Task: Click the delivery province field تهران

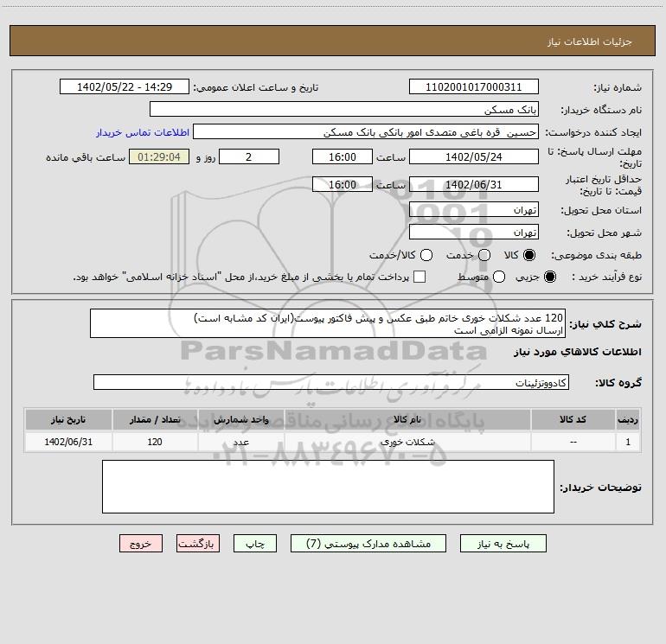Action: click(x=474, y=209)
